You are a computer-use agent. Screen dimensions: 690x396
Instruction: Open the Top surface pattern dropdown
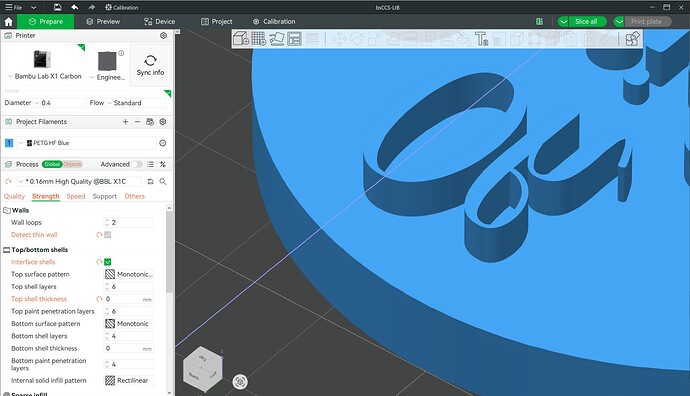click(x=128, y=274)
